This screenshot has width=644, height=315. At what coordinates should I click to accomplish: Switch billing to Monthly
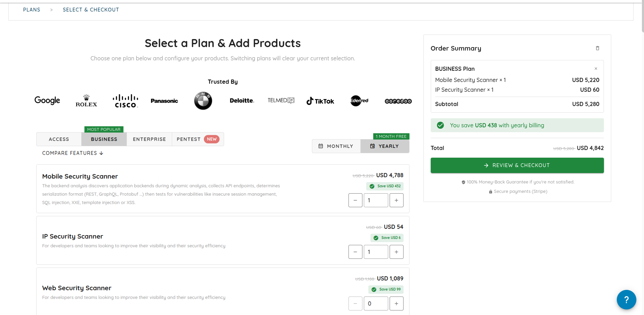336,146
